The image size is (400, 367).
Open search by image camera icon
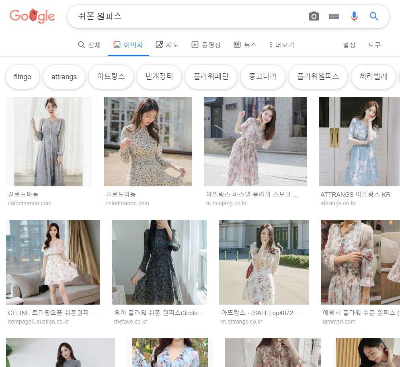(314, 16)
